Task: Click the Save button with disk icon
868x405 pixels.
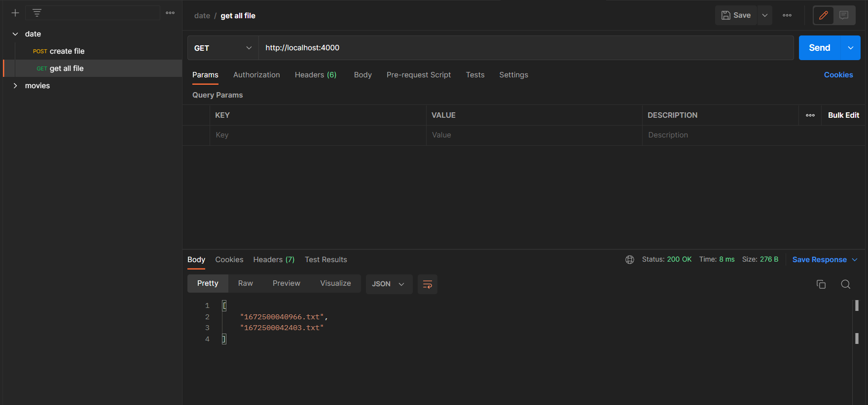Action: pos(736,15)
